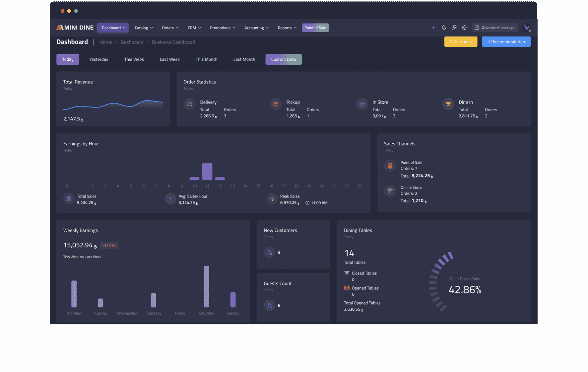Click the Pickup box icon

coord(276,104)
